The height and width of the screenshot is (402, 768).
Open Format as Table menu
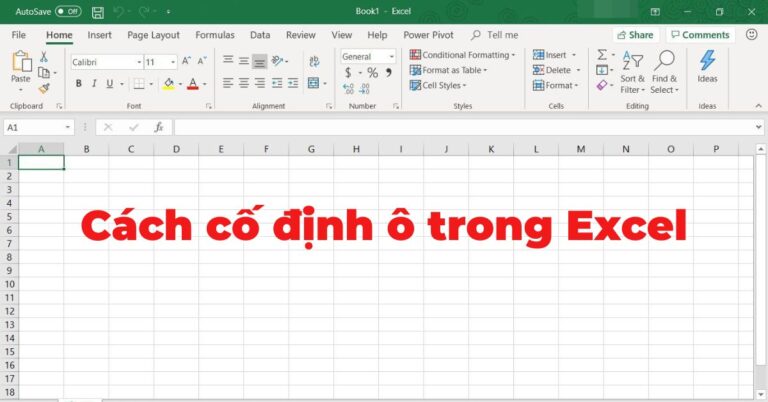pyautogui.click(x=448, y=70)
